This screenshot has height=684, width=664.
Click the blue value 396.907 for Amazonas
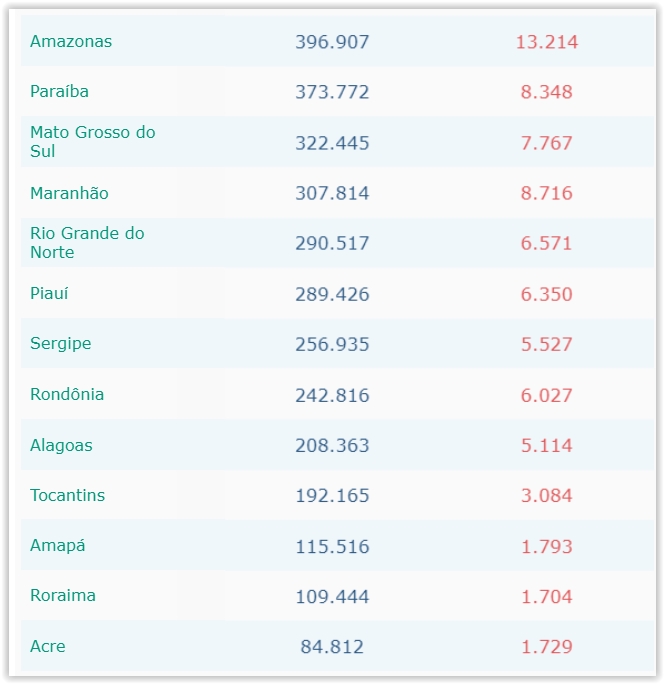[x=332, y=42]
